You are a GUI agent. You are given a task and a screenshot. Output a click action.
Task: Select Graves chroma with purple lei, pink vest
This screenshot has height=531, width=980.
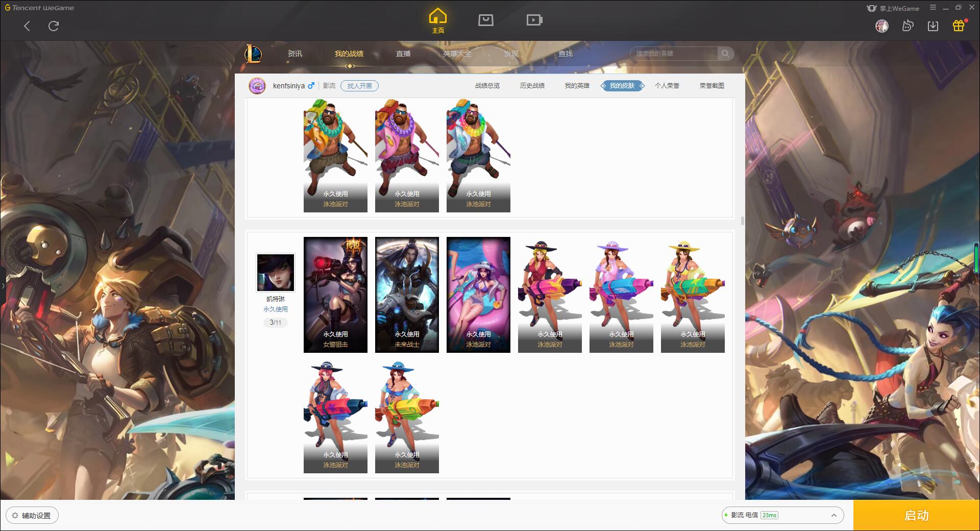[x=407, y=155]
